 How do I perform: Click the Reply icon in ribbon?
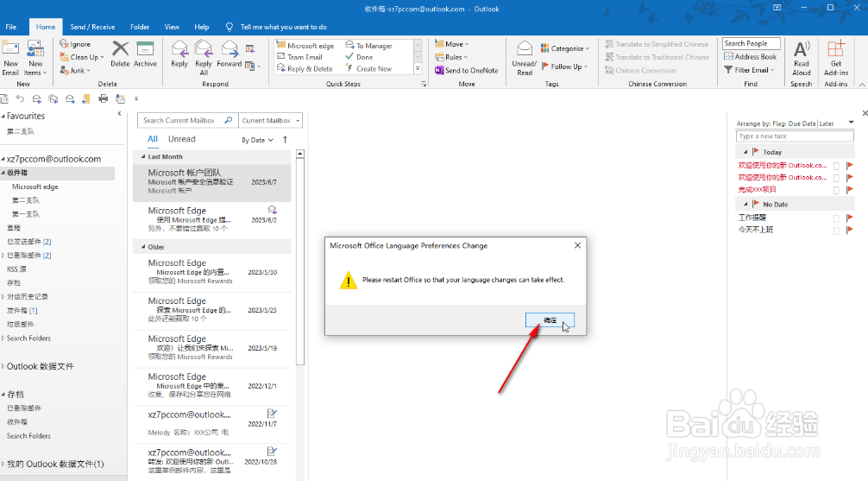(x=179, y=49)
